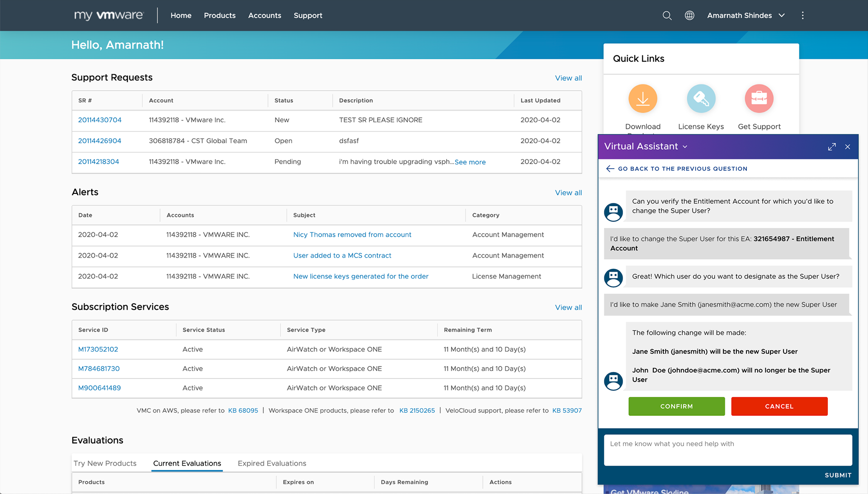Cancel the Super User change
This screenshot has width=868, height=494.
click(x=779, y=406)
